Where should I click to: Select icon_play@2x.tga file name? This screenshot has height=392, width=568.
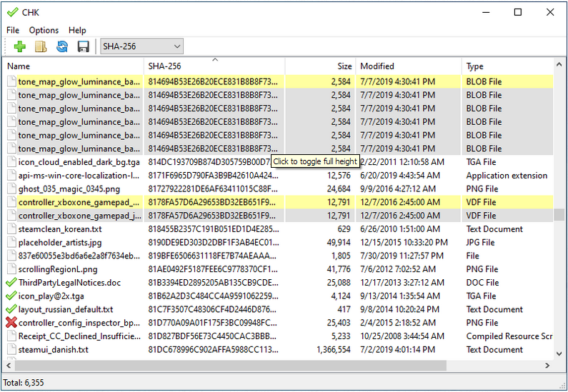51,296
